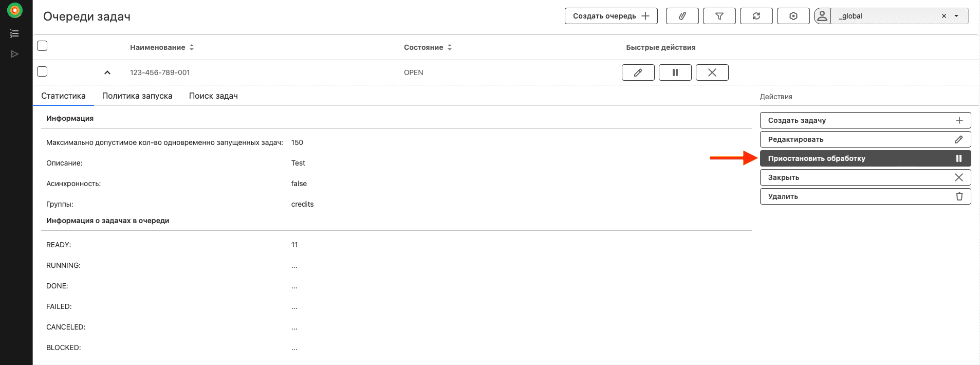Click the Создать очередь button
This screenshot has height=365, width=980.
tap(611, 16)
